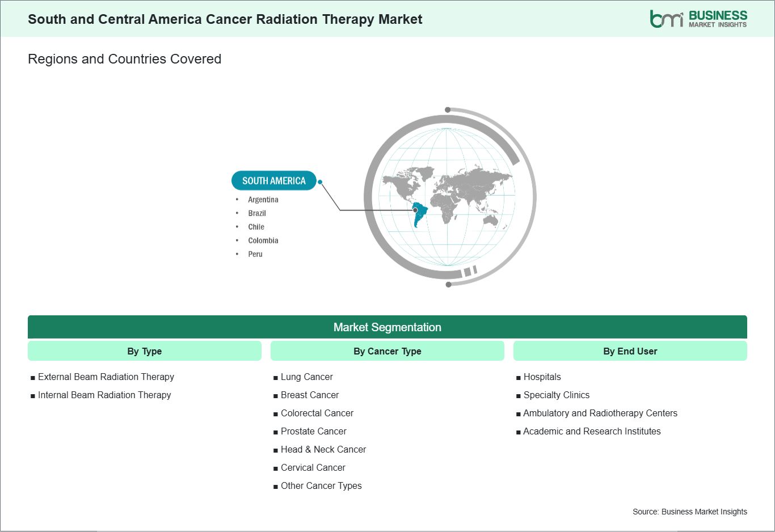
Task: Select External Beam Radiation Therapy item
Action: tap(106, 377)
